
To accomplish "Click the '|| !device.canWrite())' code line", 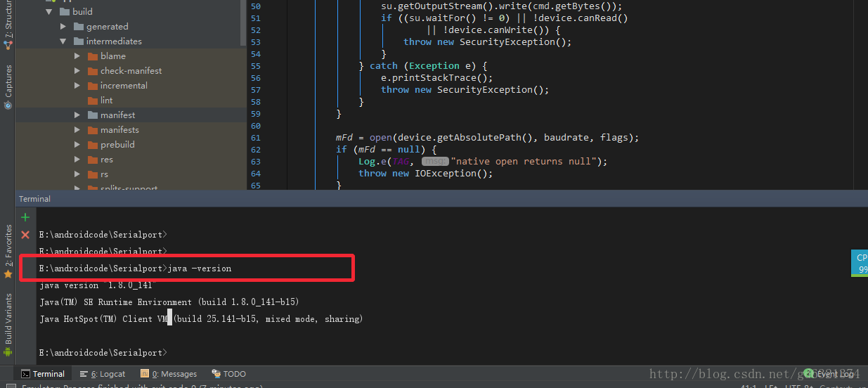I will [493, 30].
